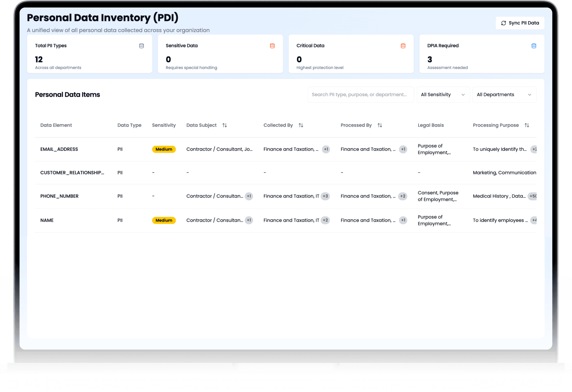Screen dimensions: 572x392
Task: Expand +1 Data Subject badge in PHONE_NUMBER row
Action: (249, 196)
